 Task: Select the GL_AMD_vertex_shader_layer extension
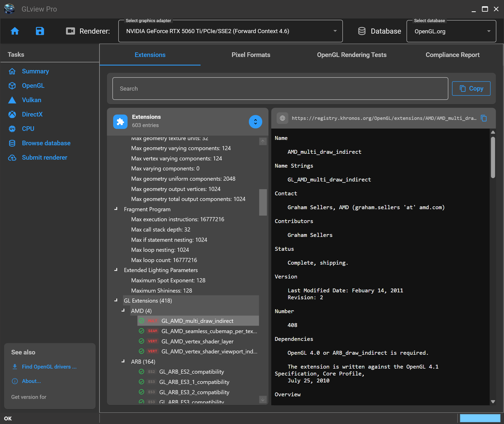[x=198, y=341]
